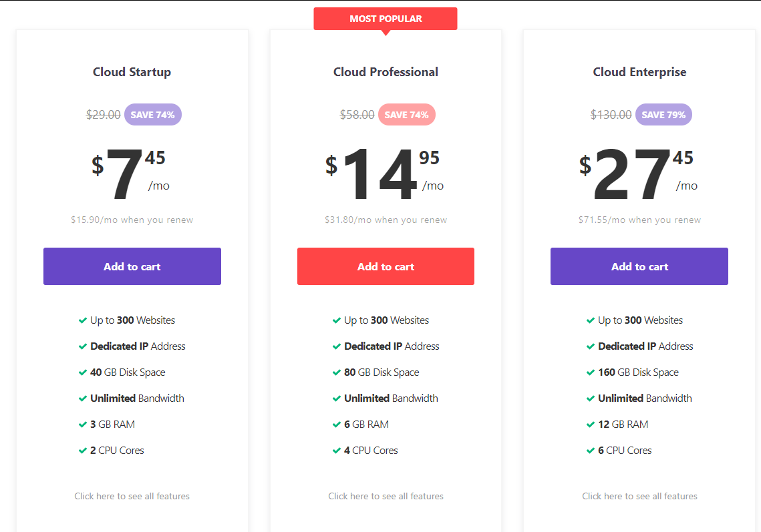Image resolution: width=761 pixels, height=532 pixels.
Task: Click the Professional Save 74% pink badge
Action: pos(406,115)
